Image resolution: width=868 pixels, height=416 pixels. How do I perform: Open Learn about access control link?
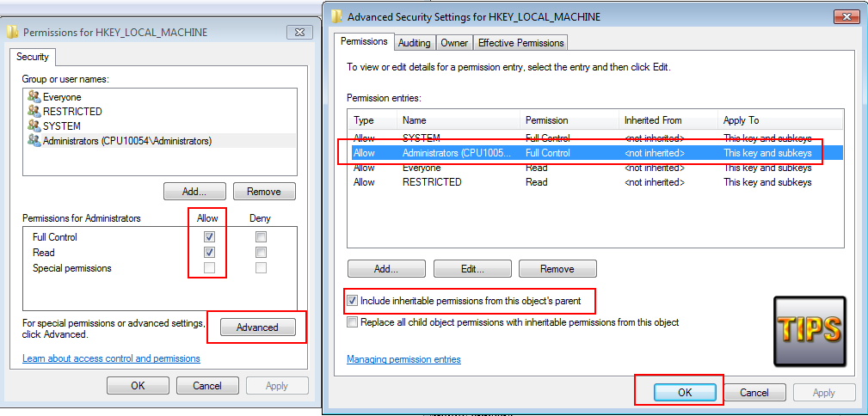111,358
